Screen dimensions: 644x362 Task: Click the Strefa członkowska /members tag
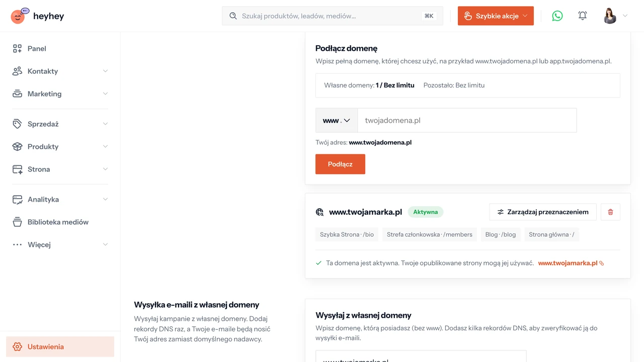[x=430, y=235]
